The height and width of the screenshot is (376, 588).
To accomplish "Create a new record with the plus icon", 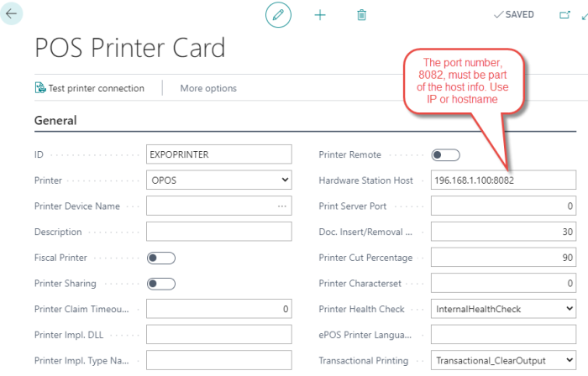I will tap(320, 15).
